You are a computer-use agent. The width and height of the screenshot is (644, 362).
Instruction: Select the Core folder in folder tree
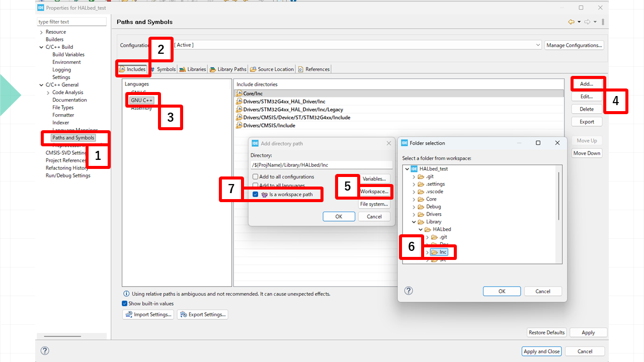tap(431, 199)
